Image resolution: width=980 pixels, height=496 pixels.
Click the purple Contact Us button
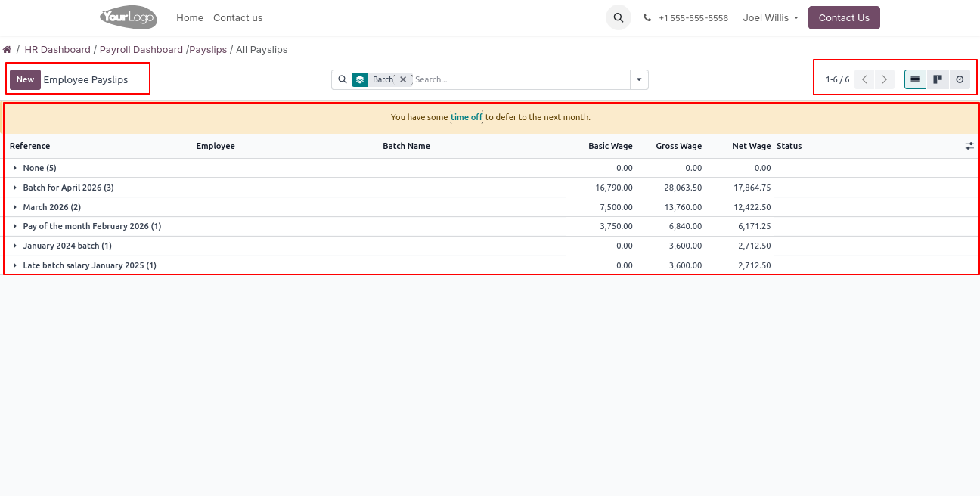click(844, 17)
